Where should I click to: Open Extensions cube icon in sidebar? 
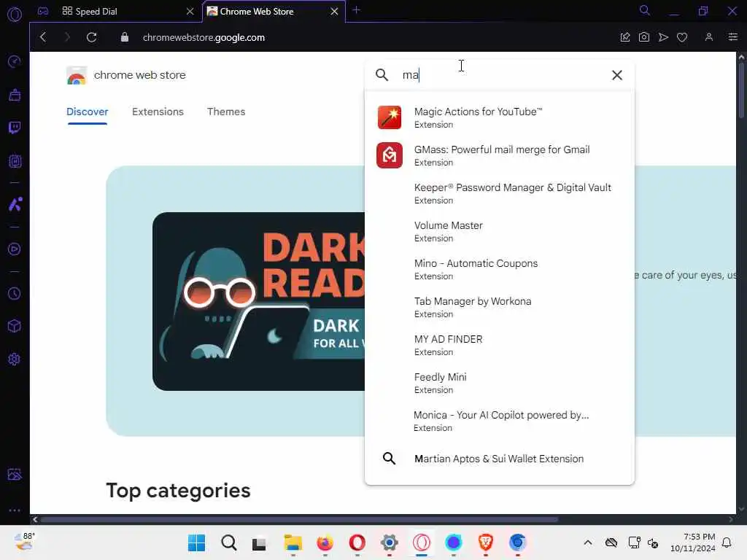15,326
